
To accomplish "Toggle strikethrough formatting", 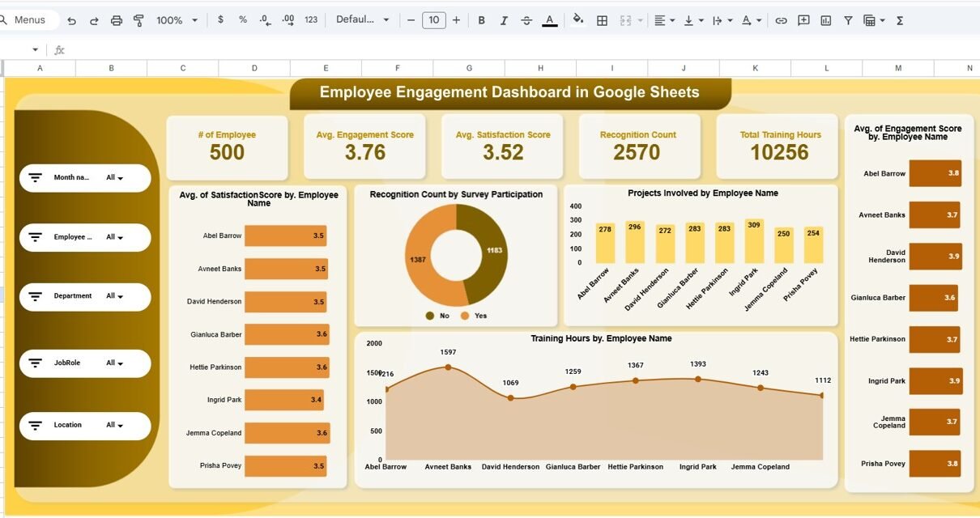I will [526, 20].
